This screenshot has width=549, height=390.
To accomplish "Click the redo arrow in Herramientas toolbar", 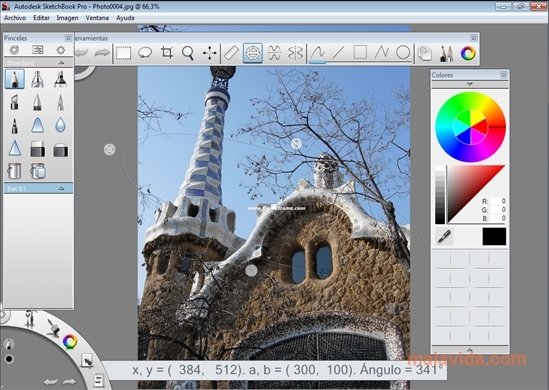I will coord(102,53).
